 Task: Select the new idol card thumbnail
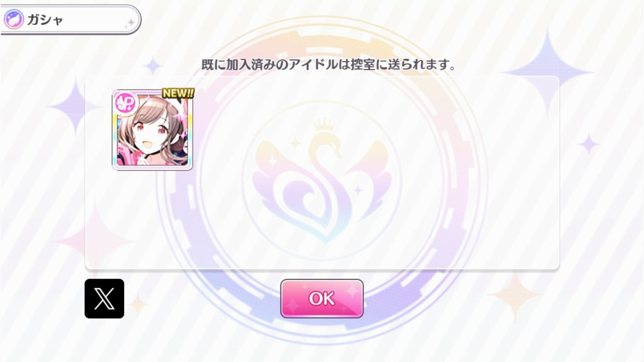[152, 130]
